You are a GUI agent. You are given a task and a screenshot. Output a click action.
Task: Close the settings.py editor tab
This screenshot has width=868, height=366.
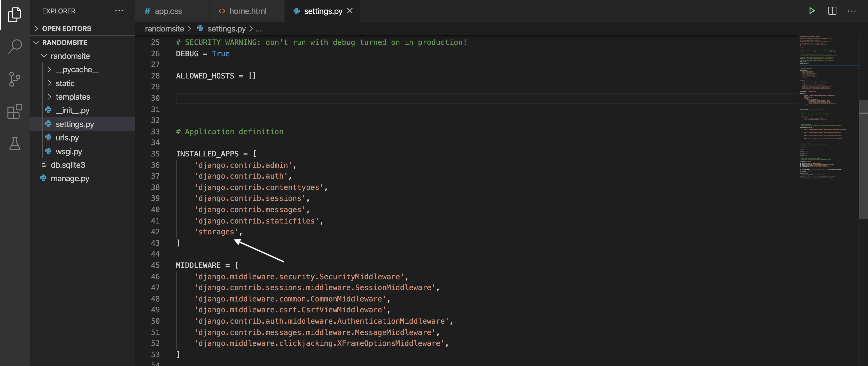352,11
